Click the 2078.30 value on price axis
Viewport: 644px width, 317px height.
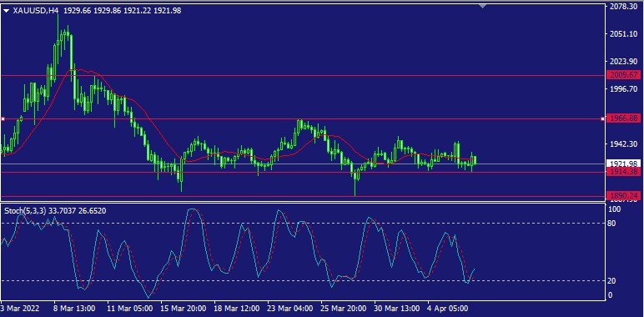[623, 7]
